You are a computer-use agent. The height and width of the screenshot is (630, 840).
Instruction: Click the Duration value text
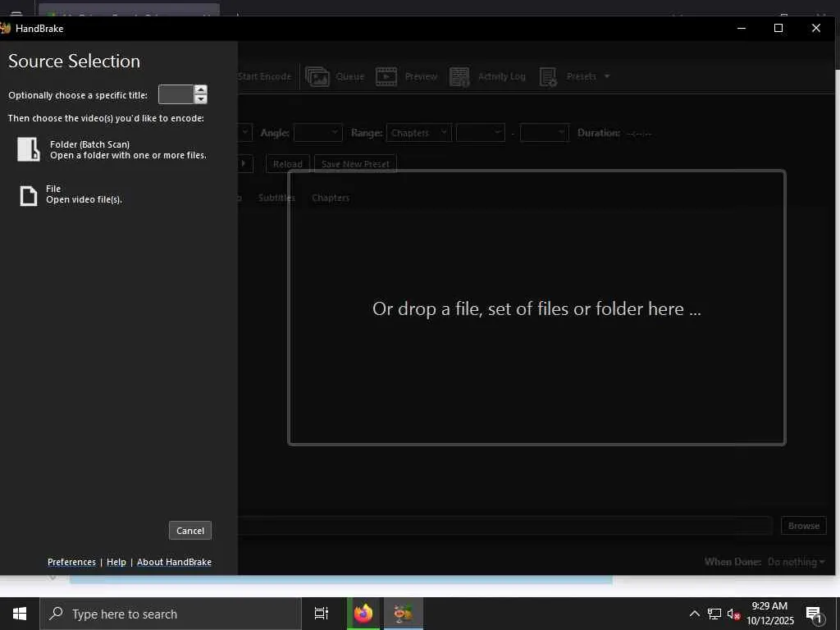pos(638,133)
